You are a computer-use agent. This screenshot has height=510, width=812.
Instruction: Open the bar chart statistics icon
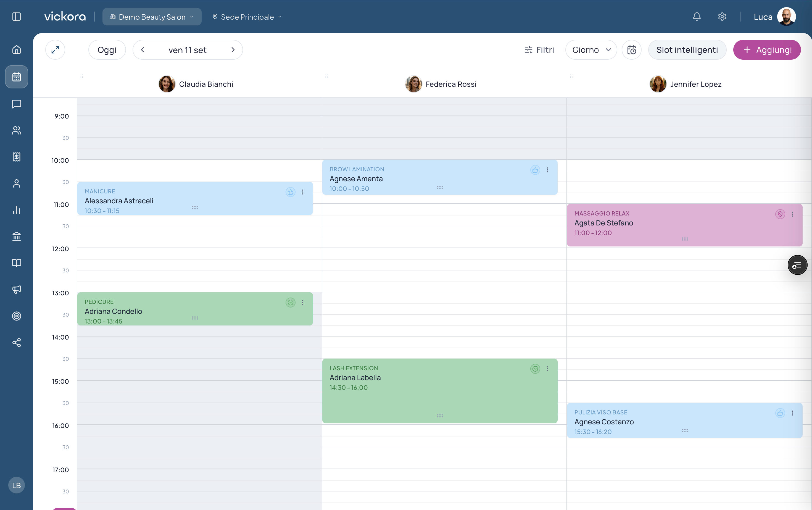pyautogui.click(x=17, y=210)
